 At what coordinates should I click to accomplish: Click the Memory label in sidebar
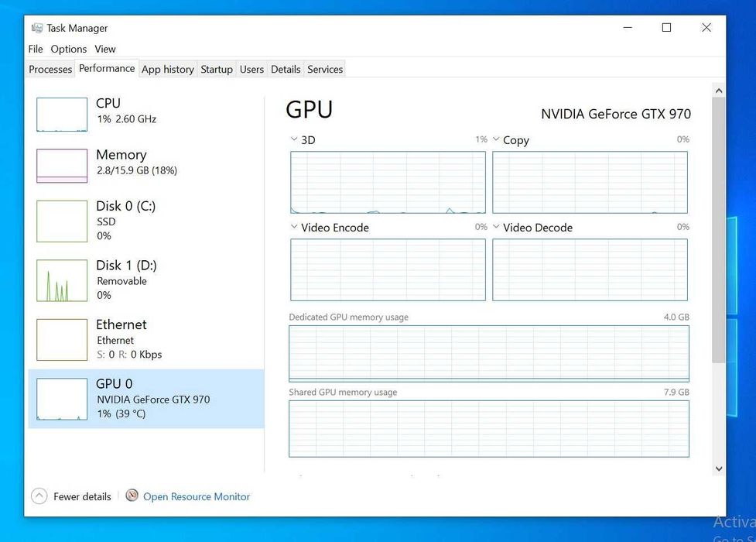(x=121, y=154)
